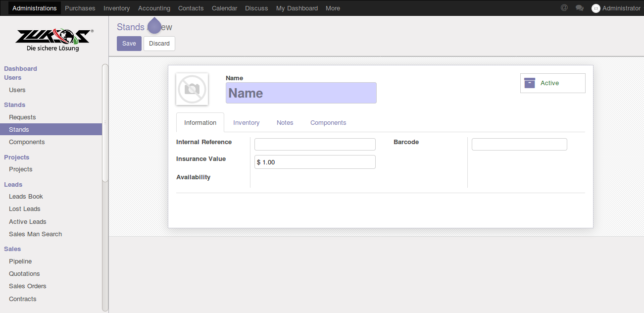This screenshot has height=313, width=644.
Task: Click the Projects section header in sidebar
Action: pyautogui.click(x=17, y=157)
